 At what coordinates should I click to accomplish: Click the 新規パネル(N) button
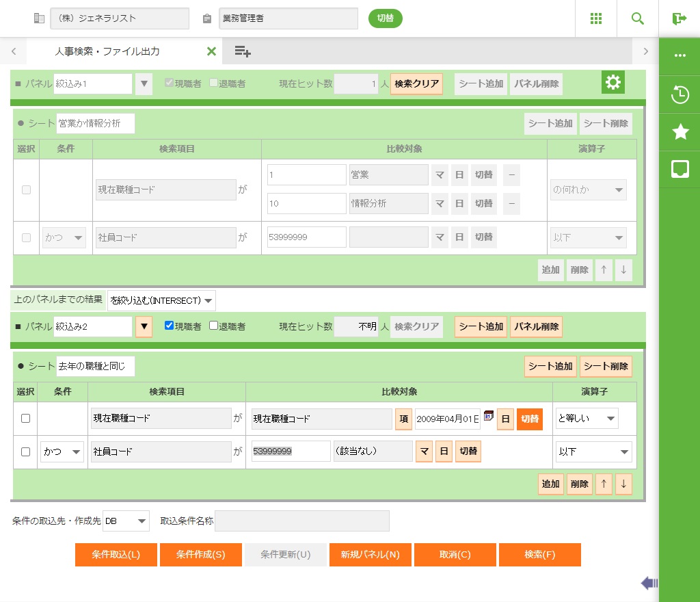370,555
